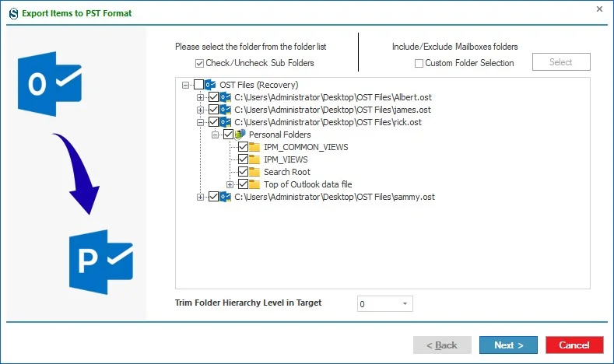Click the app logo in the title bar

click(13, 14)
